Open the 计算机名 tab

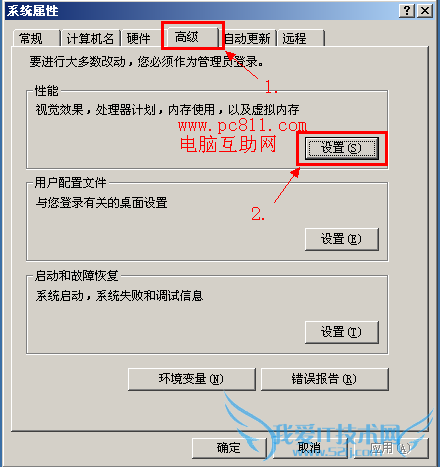point(90,38)
